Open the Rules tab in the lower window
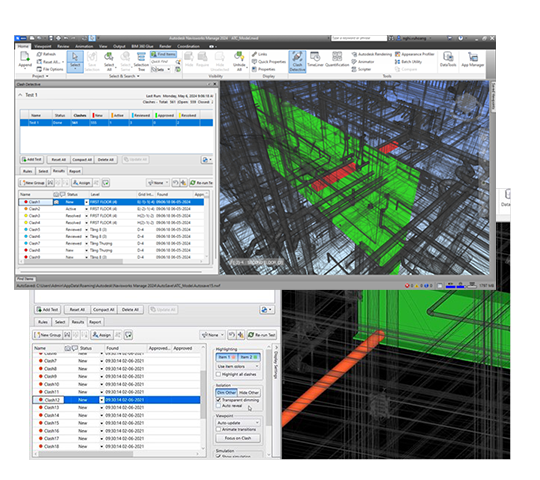This screenshot has height=480, width=540. coord(43,322)
